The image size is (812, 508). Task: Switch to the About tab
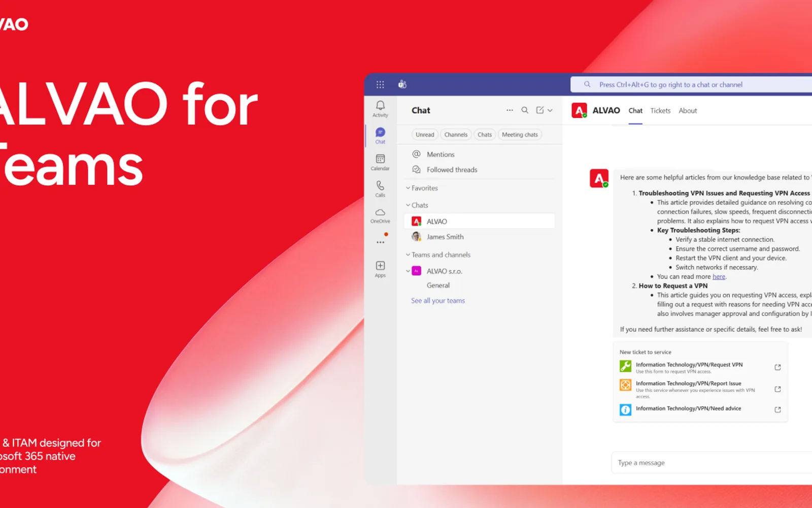[x=688, y=111]
